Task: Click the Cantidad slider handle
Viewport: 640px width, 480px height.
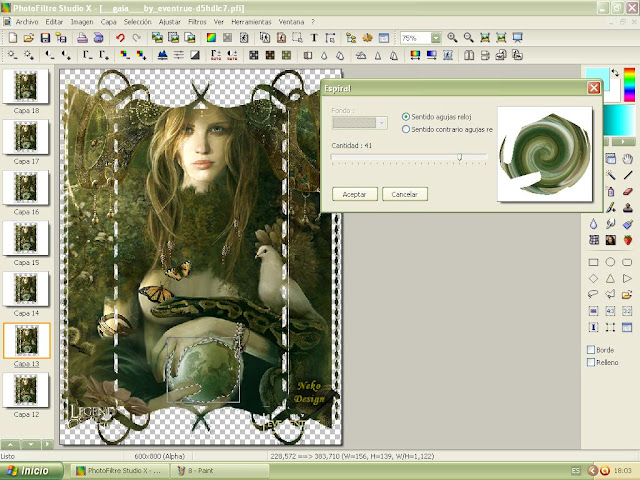Action: [x=460, y=157]
